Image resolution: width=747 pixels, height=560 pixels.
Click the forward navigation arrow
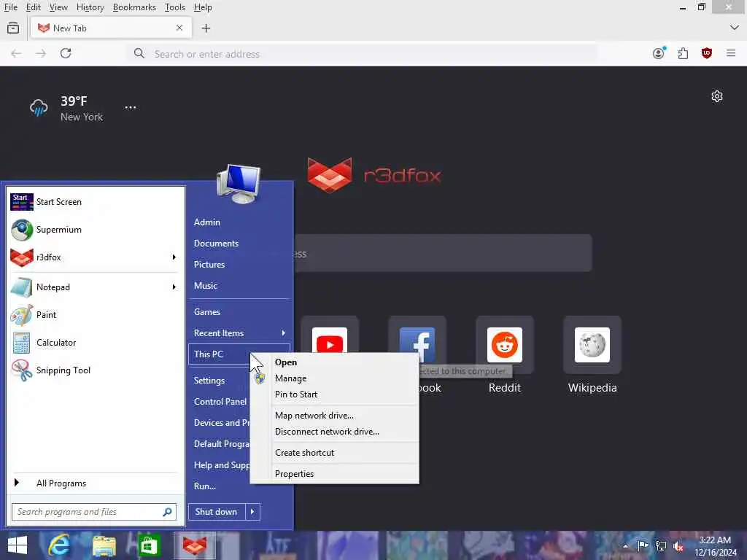pos(41,53)
